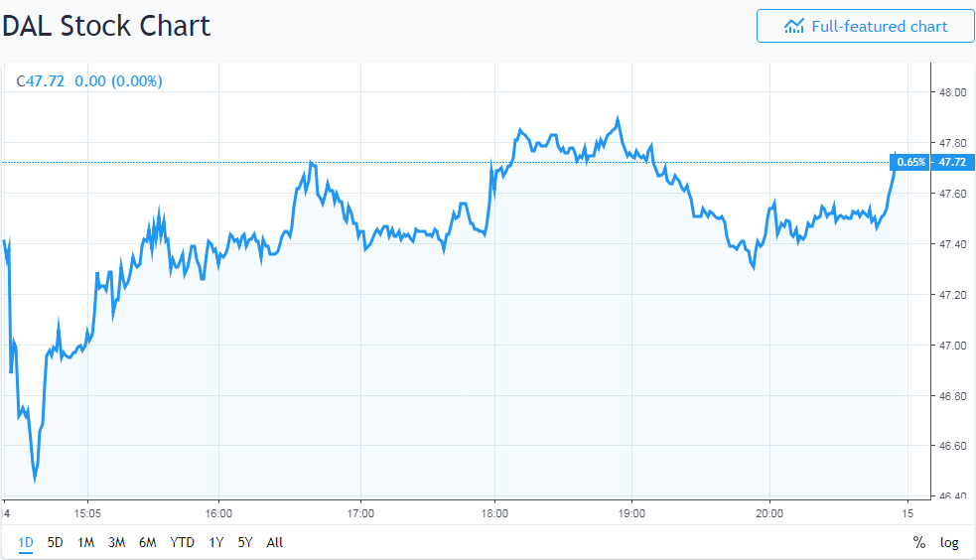Viewport: 976px width, 560px height.
Task: Show the 1Y time range
Action: (x=215, y=542)
